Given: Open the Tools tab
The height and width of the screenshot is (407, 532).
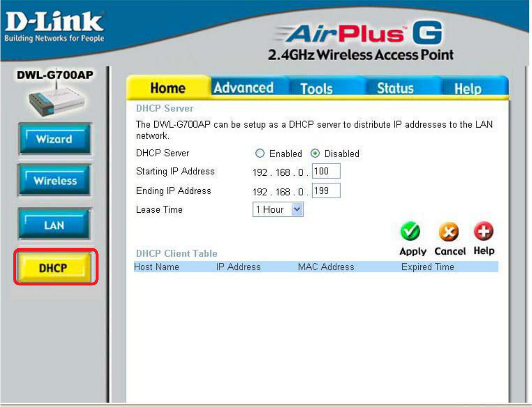Looking at the screenshot, I should click(317, 89).
